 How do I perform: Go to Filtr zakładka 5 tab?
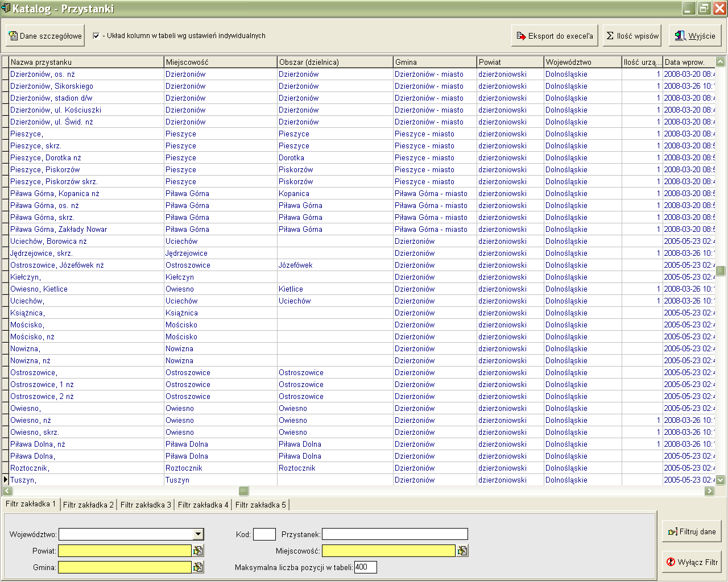click(260, 505)
